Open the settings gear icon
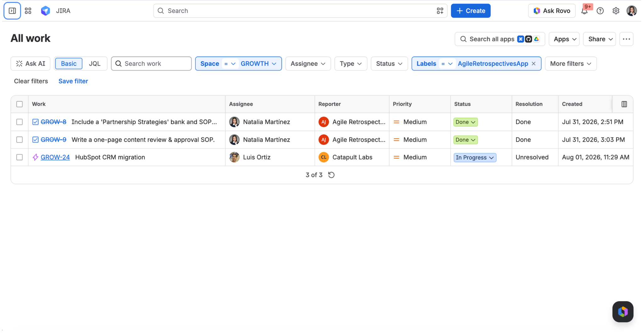This screenshot has height=335, width=644. (616, 11)
